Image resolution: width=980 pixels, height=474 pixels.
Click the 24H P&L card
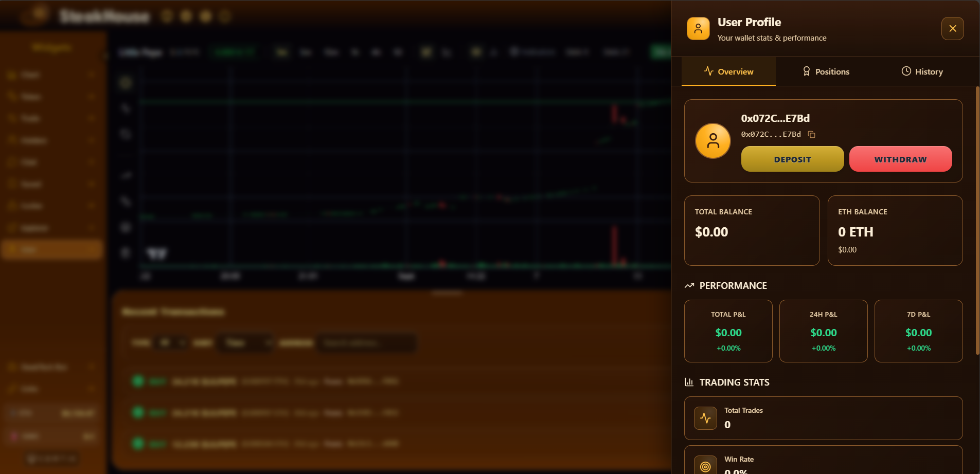click(x=823, y=331)
